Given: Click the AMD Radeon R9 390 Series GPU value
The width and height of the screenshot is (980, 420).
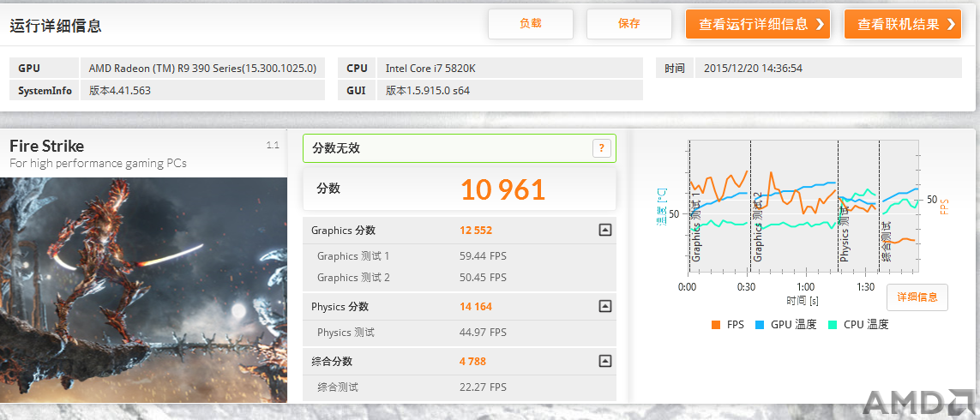Looking at the screenshot, I should (x=202, y=68).
